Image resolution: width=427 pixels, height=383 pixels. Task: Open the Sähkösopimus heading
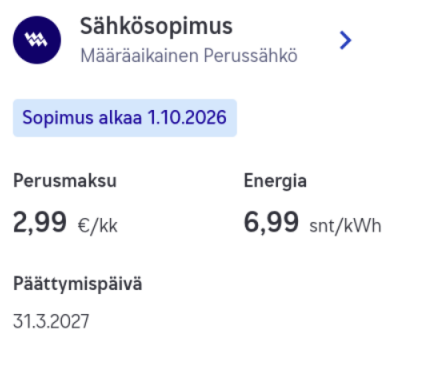pos(156,26)
